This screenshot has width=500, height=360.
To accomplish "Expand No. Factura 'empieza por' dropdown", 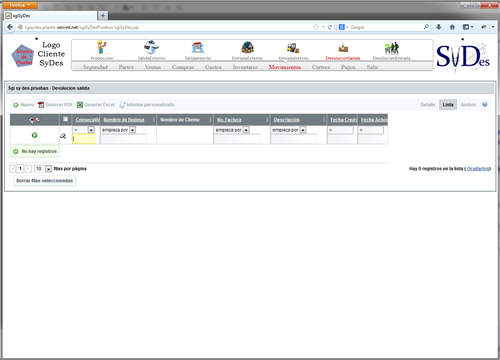I will tap(246, 130).
